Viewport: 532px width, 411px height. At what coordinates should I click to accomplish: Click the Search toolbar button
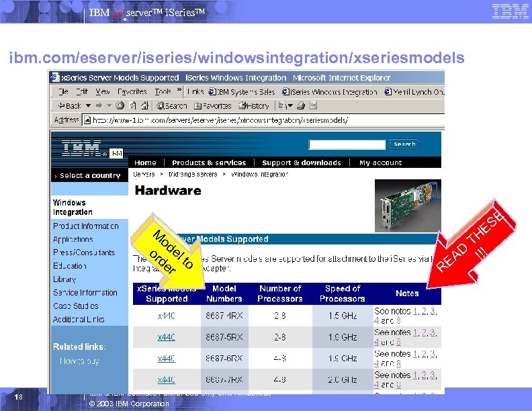pos(172,106)
